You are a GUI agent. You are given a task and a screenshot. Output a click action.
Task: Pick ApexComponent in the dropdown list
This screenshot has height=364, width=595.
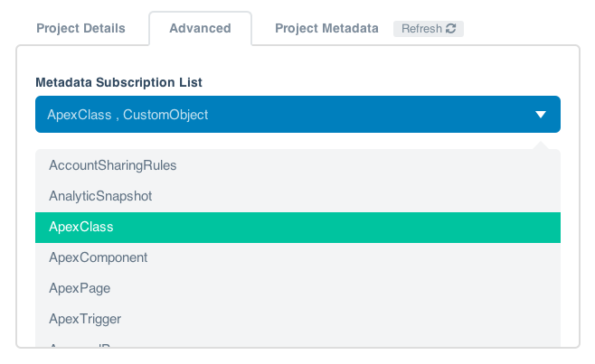(99, 257)
